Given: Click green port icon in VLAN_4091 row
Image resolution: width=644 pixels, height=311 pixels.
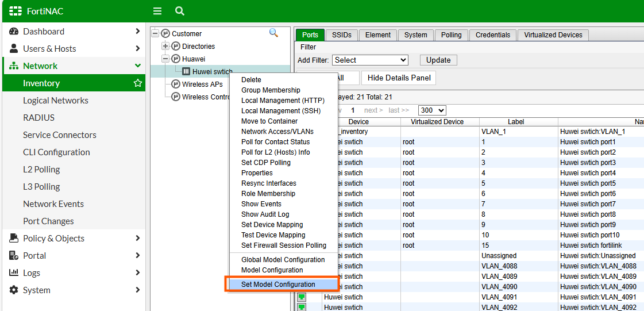Looking at the screenshot, I should [x=302, y=297].
